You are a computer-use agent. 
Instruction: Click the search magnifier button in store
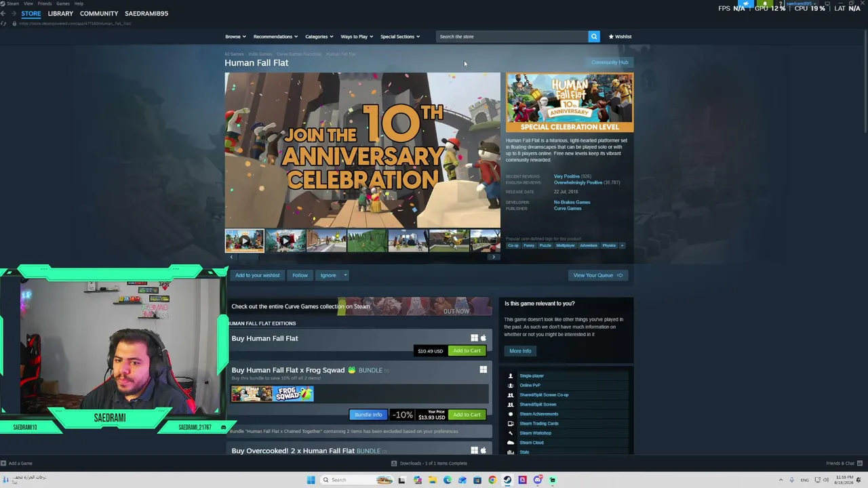[594, 37]
